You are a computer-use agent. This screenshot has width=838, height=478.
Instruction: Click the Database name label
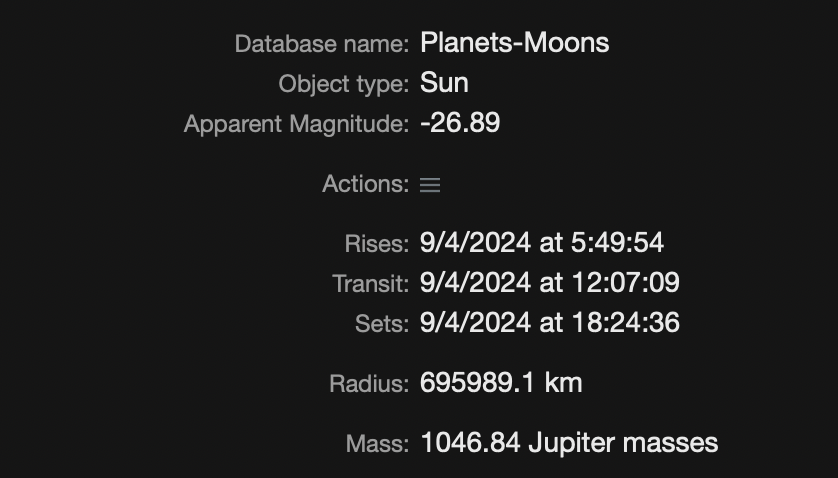point(321,44)
